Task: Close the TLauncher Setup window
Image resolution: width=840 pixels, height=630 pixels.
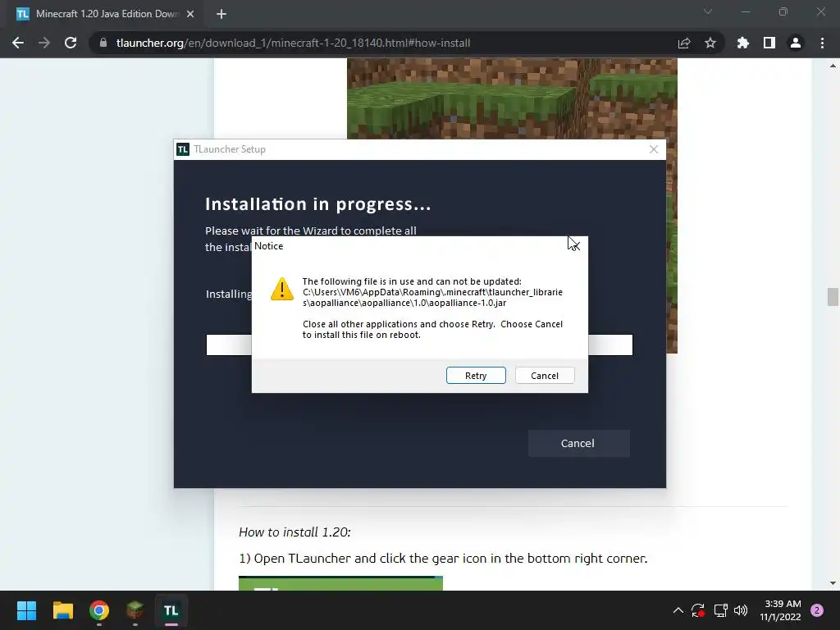Action: coord(654,149)
